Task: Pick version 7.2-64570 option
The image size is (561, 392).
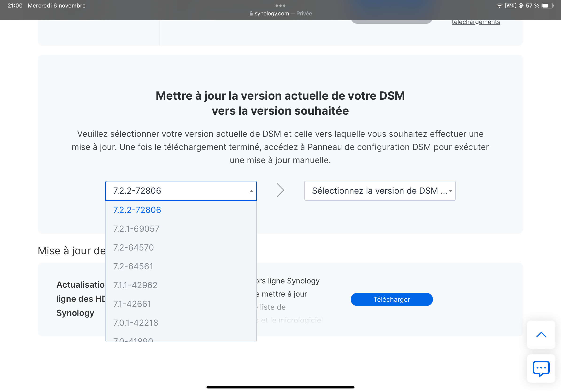Action: coord(133,247)
